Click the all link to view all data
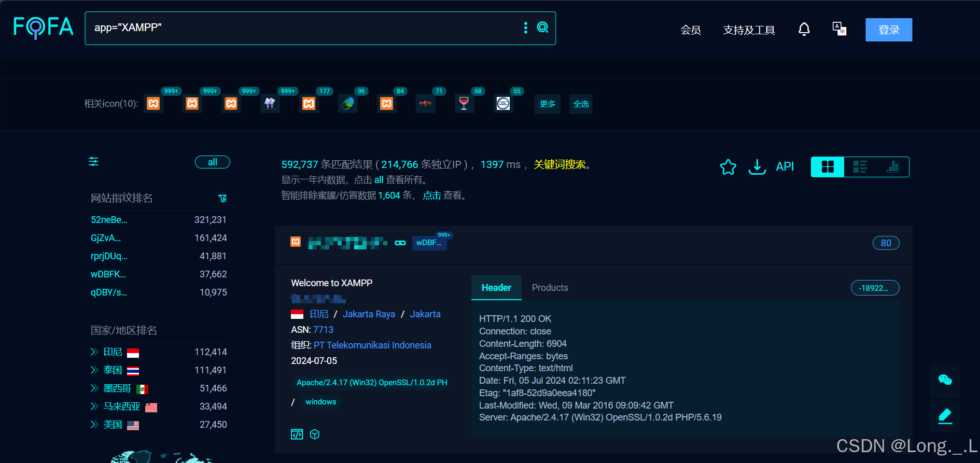This screenshot has width=980, height=463. 379,180
